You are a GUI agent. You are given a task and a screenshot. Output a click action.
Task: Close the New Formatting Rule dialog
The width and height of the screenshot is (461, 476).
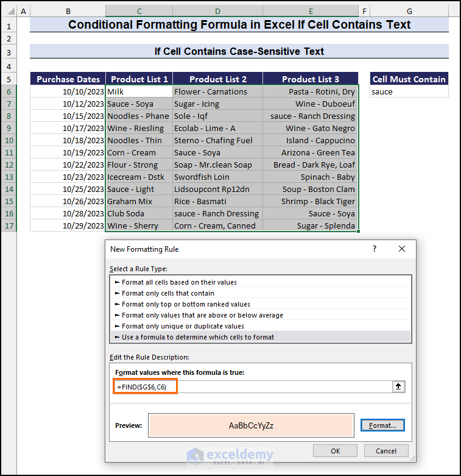point(402,249)
